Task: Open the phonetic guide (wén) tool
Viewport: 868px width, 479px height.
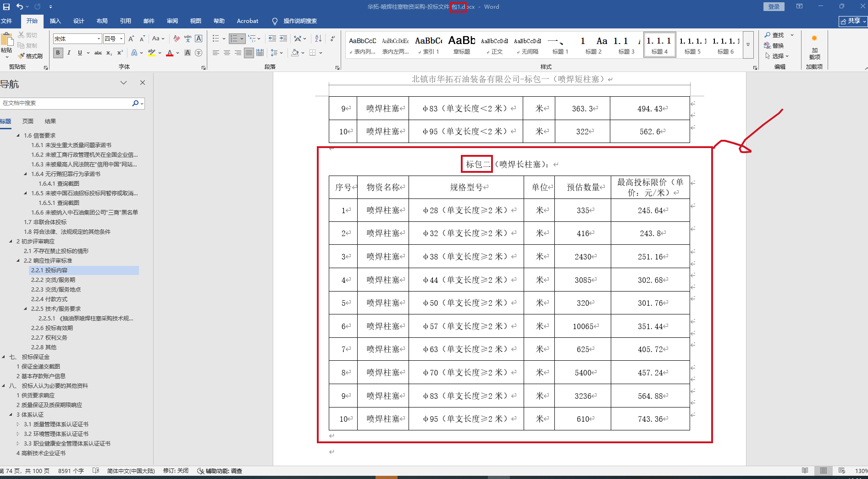Action: click(x=188, y=39)
